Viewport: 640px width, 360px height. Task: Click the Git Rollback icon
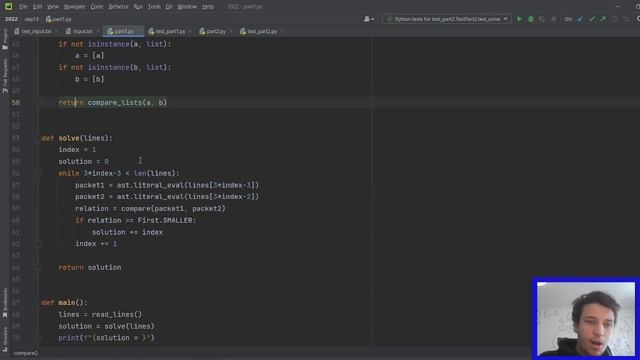[626, 19]
